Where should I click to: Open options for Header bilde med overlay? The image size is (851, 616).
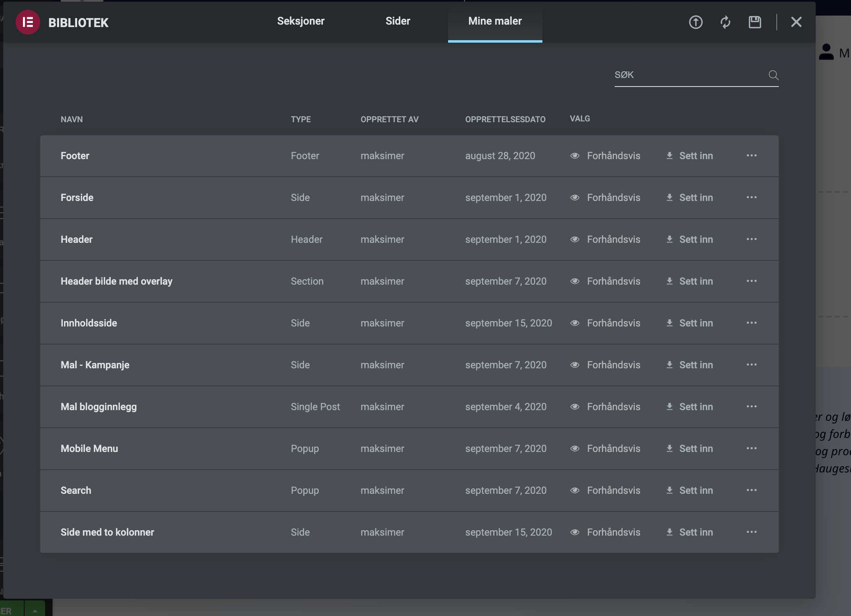pos(752,281)
